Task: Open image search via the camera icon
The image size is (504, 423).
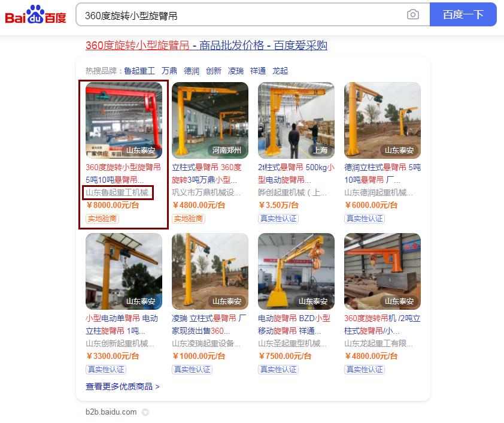Action: (x=412, y=14)
